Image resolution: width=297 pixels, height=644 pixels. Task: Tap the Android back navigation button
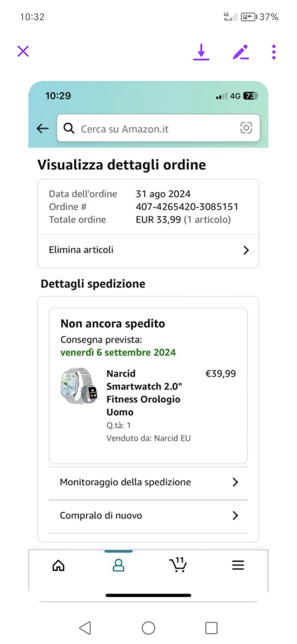85,628
